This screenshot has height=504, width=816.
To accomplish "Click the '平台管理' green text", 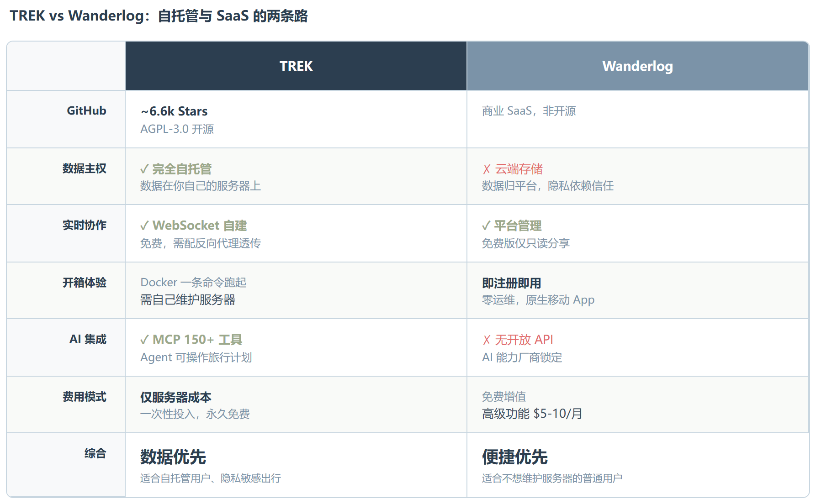I will coord(518,226).
